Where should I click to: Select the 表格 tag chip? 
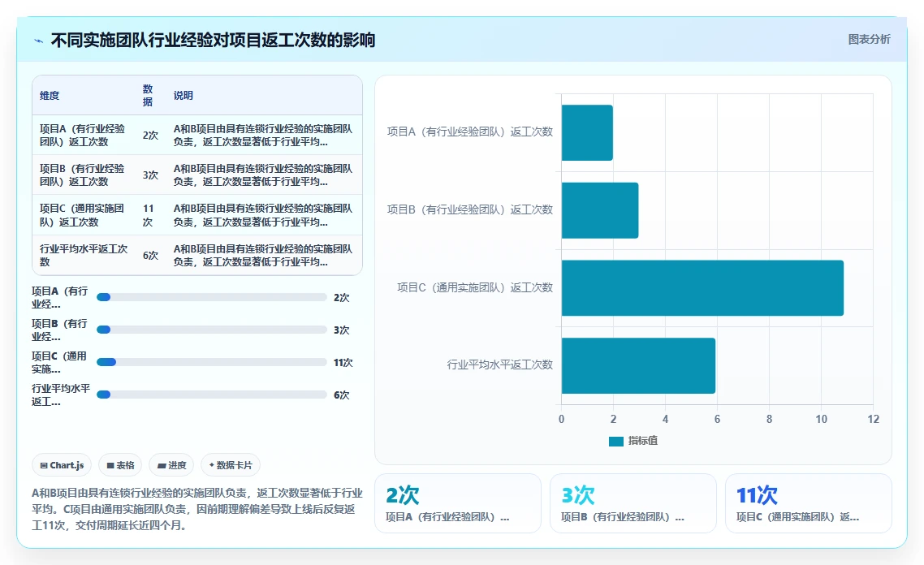[120, 465]
